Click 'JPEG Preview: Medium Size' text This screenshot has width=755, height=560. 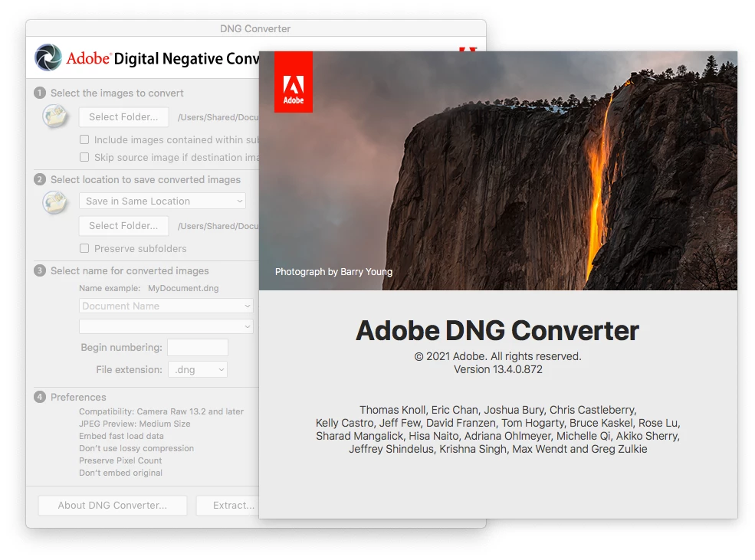[x=135, y=424]
